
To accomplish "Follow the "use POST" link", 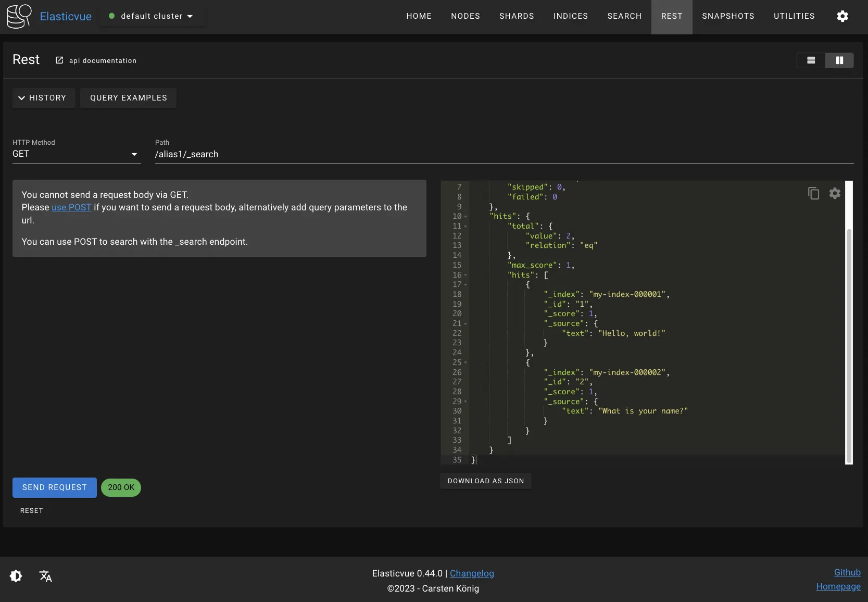I will tap(71, 207).
